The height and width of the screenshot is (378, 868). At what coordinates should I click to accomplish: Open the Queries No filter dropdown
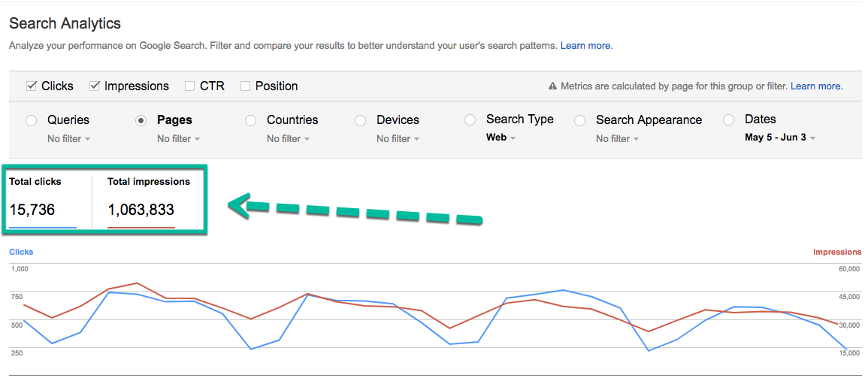click(x=68, y=139)
